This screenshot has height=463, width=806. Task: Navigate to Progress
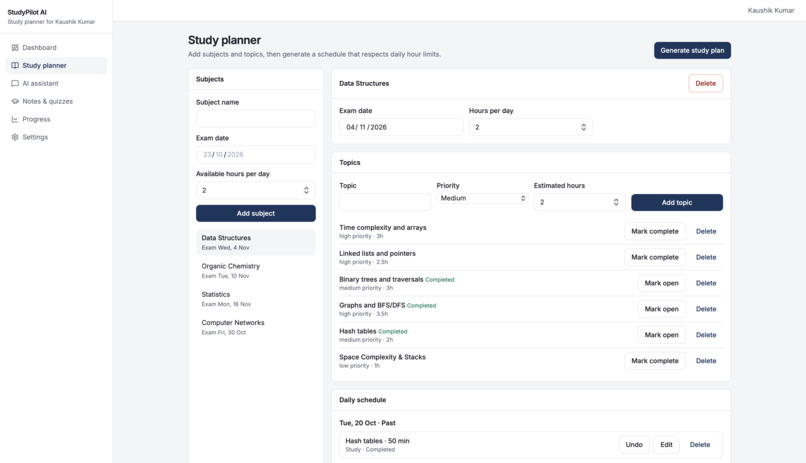point(56,120)
